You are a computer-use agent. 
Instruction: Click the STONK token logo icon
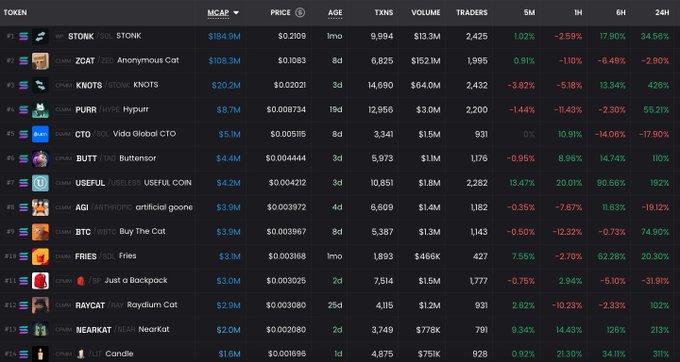click(40, 36)
